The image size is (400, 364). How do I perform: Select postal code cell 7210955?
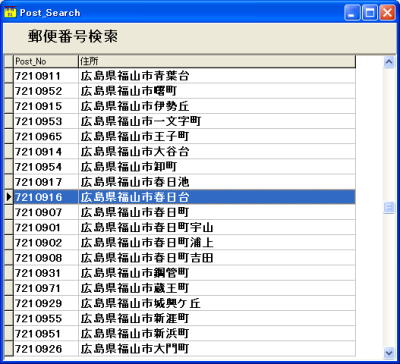tap(46, 319)
